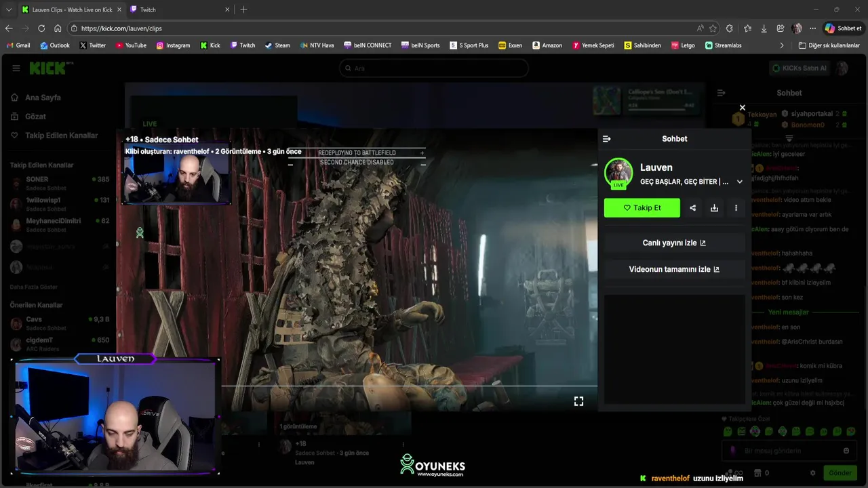Open Gözat in the sidebar

35,117
